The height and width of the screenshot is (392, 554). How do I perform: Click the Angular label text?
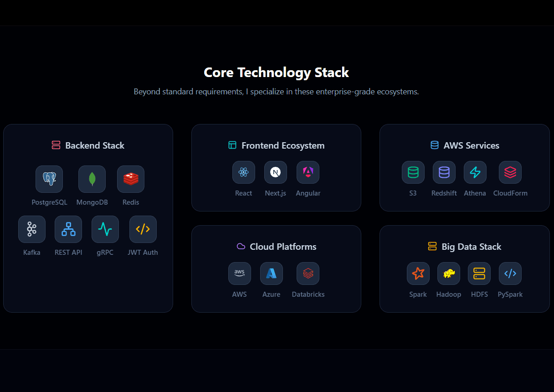[x=308, y=193]
